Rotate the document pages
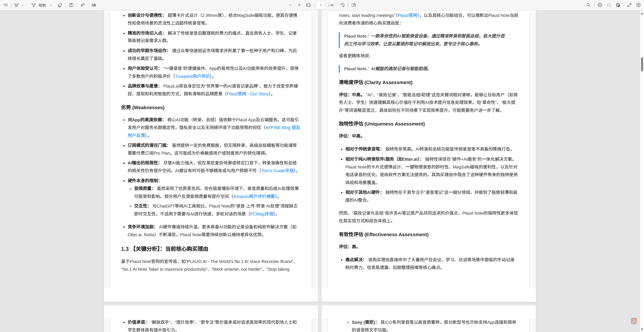Viewport: 644px width, 332px height. click(343, 5)
